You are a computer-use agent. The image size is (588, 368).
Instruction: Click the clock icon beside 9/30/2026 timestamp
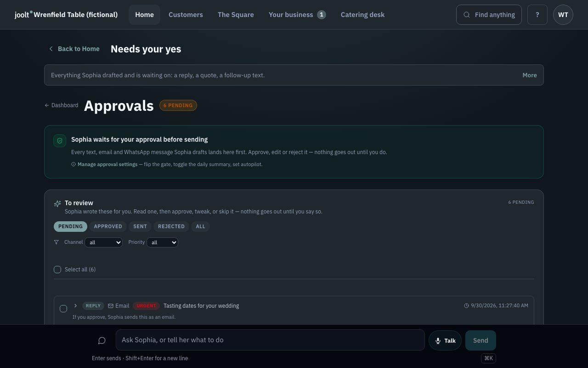point(466,306)
